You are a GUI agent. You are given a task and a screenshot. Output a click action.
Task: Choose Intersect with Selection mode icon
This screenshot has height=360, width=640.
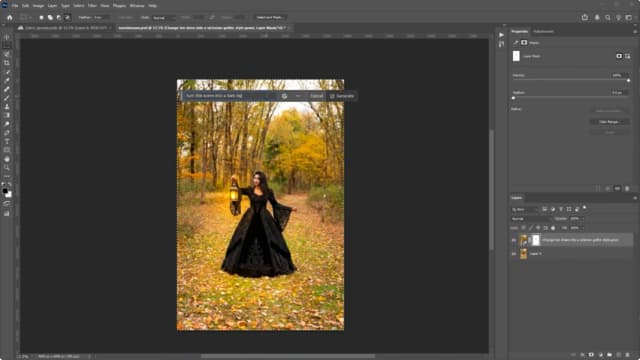67,18
